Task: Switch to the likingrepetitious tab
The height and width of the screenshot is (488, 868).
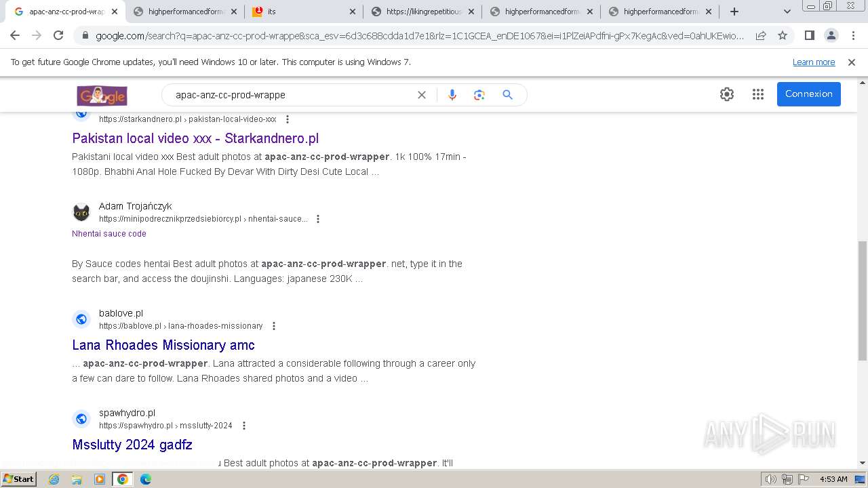Action: (422, 12)
